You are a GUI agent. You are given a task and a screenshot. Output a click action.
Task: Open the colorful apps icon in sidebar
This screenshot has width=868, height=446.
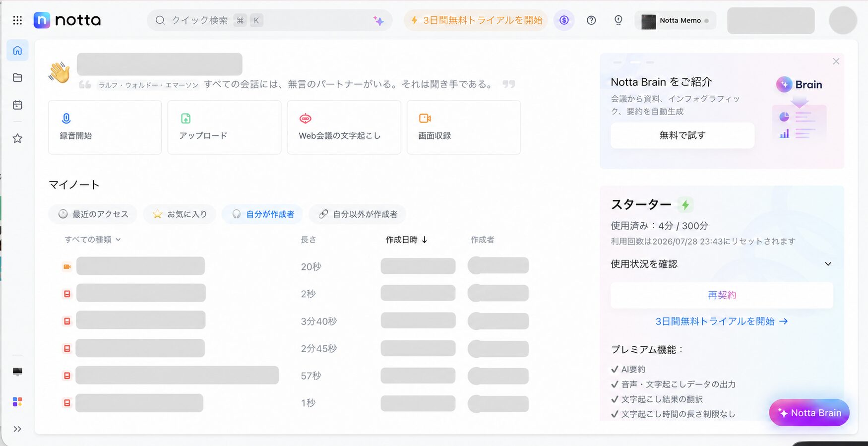pos(17,402)
